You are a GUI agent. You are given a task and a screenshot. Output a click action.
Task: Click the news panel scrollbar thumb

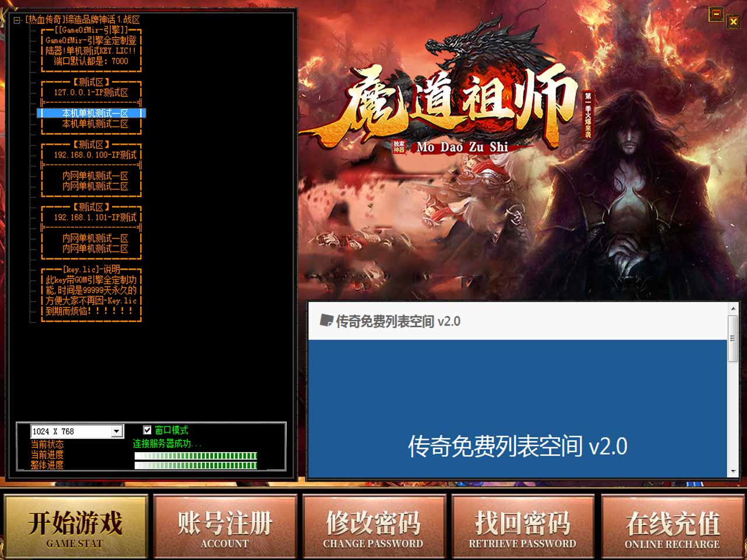coord(733,338)
